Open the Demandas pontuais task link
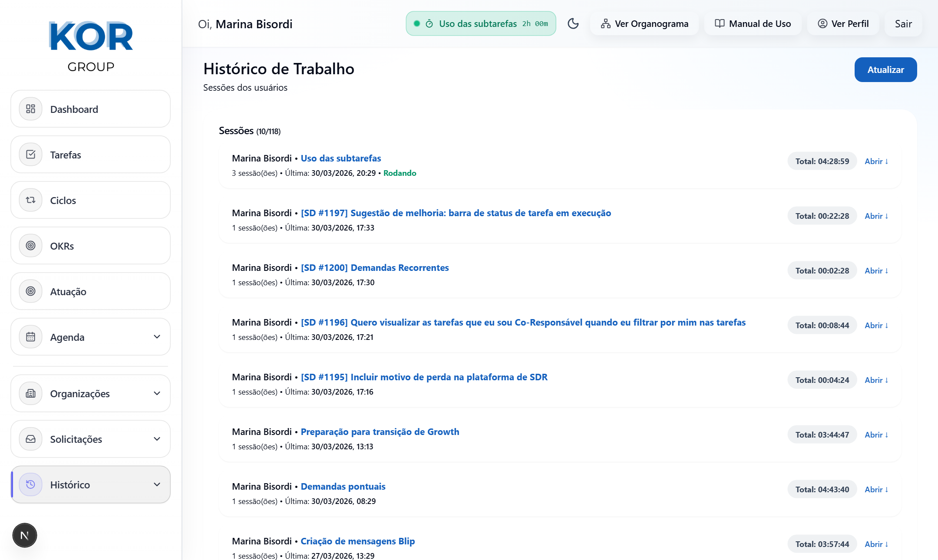 [343, 486]
